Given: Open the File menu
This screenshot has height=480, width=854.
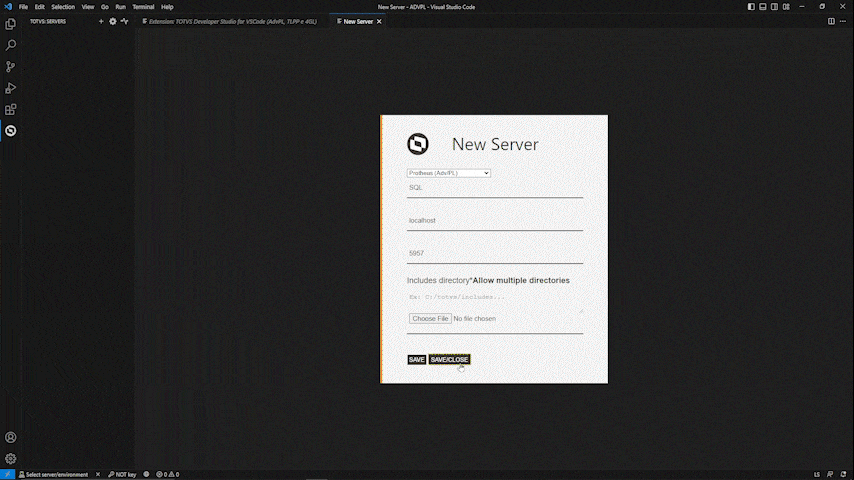Looking at the screenshot, I should [23, 7].
